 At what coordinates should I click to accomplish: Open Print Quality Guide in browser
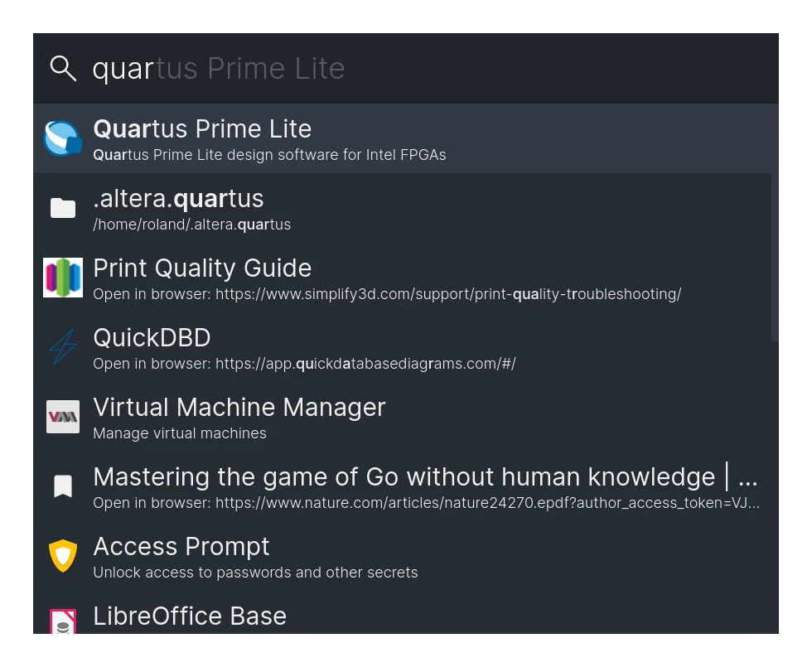click(x=402, y=278)
